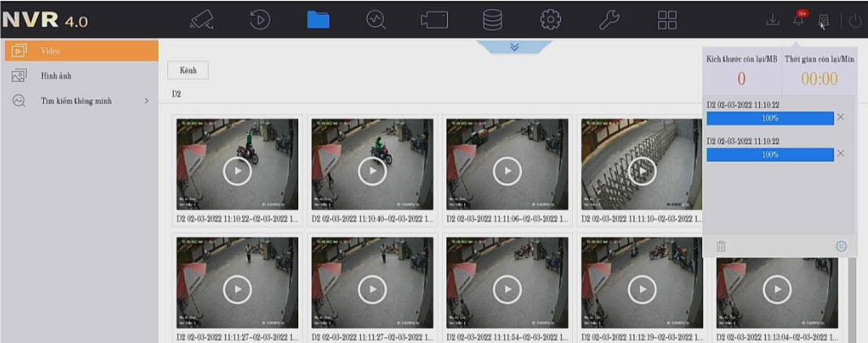
Task: Expand the double-chevron pull-down tab
Action: point(514,47)
